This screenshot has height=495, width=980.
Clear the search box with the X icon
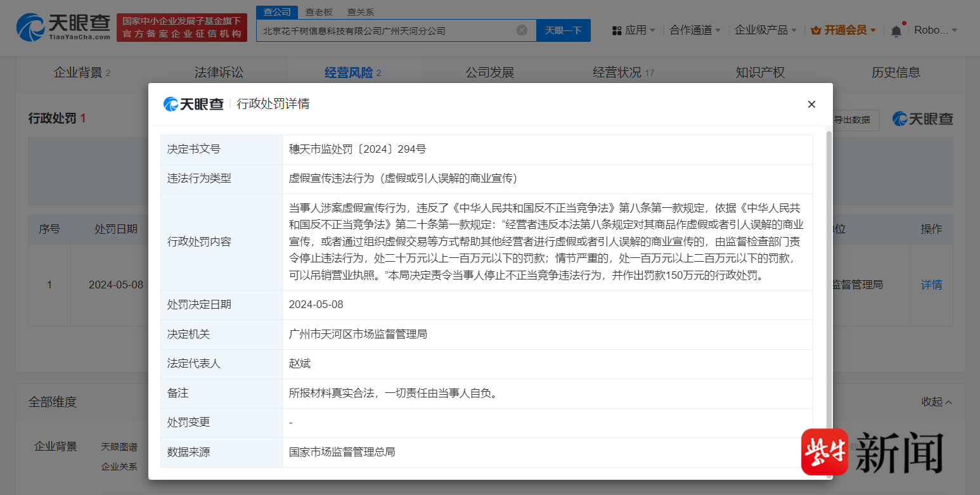[522, 30]
